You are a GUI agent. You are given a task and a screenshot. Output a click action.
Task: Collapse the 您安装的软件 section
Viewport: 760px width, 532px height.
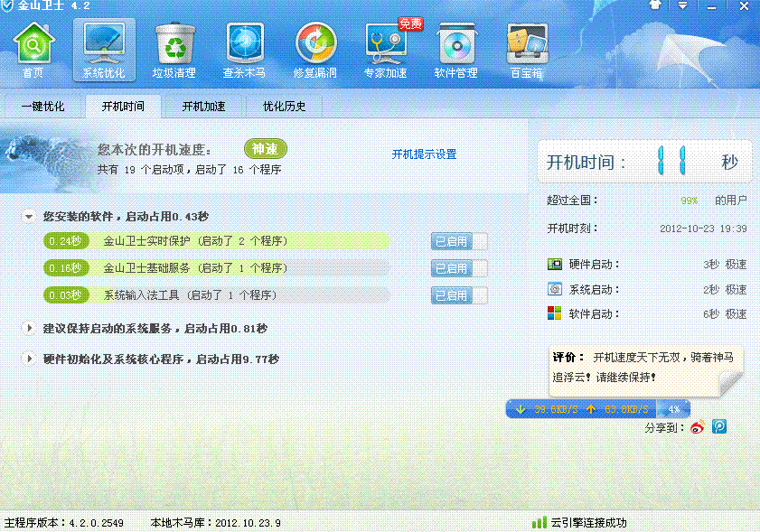pos(29,217)
